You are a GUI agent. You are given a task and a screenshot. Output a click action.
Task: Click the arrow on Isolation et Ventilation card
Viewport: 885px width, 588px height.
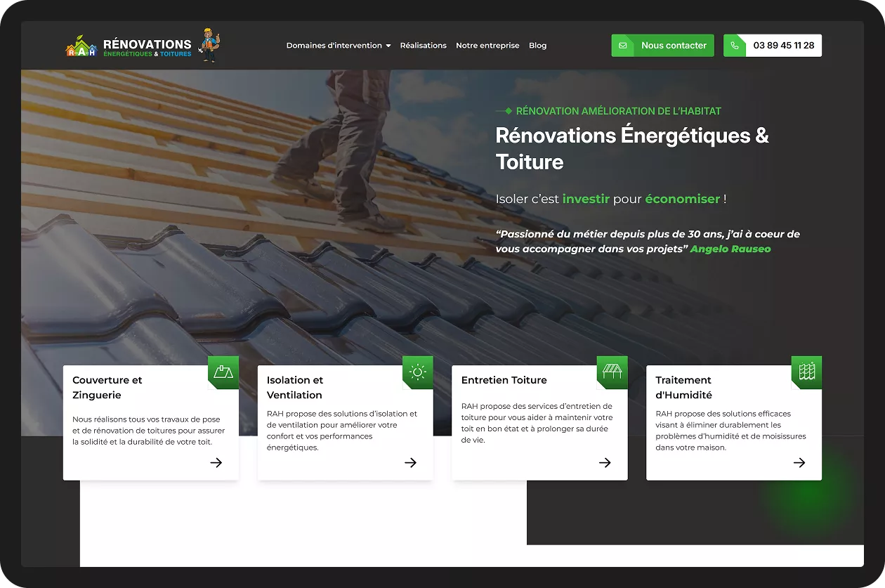click(x=411, y=462)
